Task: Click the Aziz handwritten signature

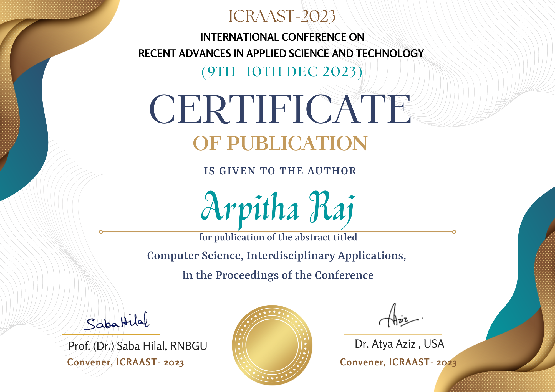Action: (x=400, y=316)
